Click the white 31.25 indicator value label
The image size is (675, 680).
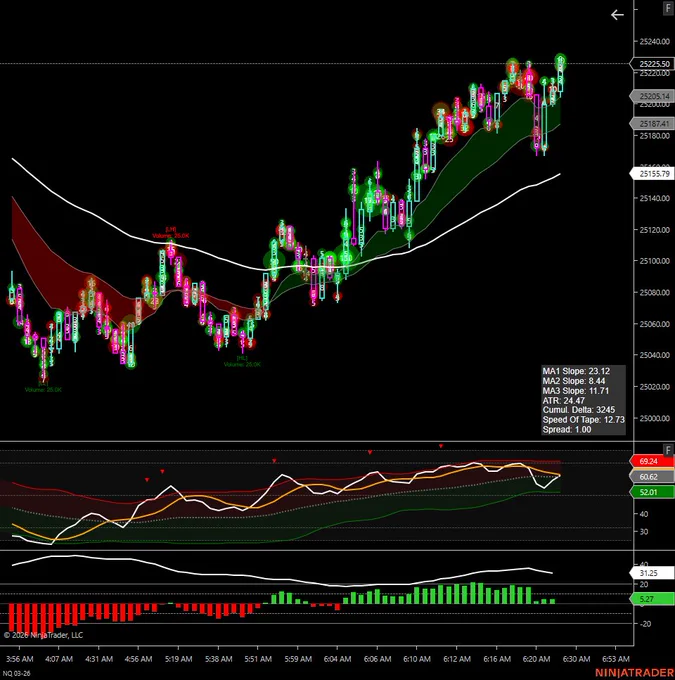652,573
